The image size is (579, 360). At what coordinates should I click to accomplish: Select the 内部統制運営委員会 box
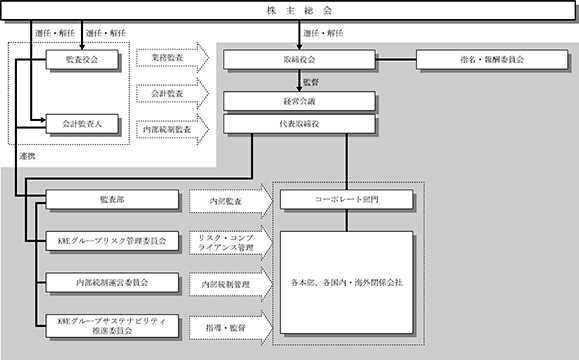tap(112, 282)
